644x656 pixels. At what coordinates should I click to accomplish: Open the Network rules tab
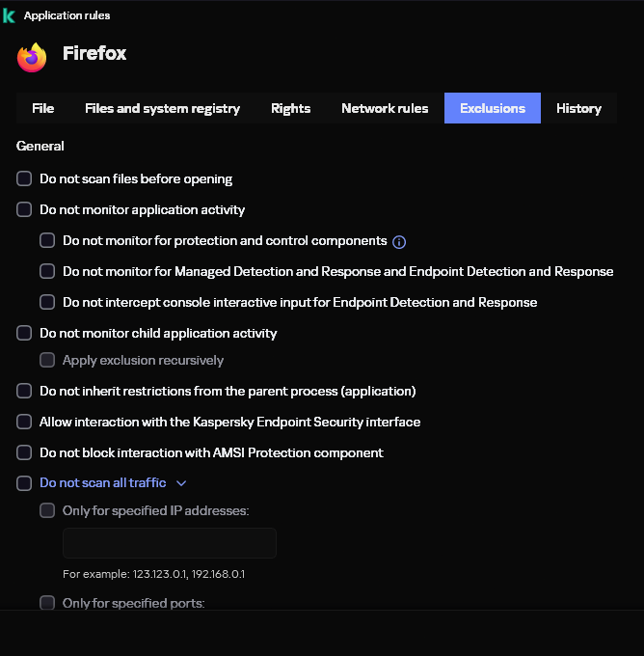click(x=385, y=108)
